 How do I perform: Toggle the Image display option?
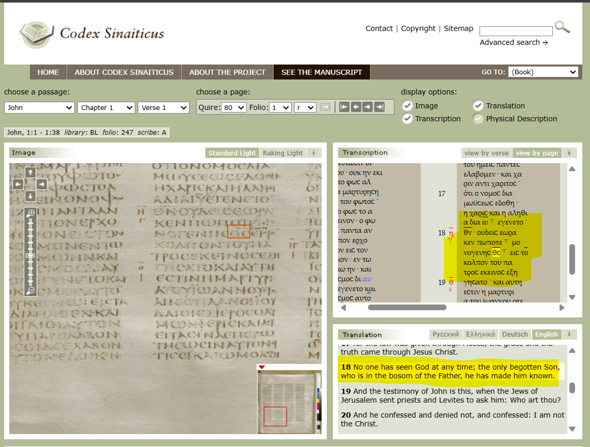tap(407, 106)
